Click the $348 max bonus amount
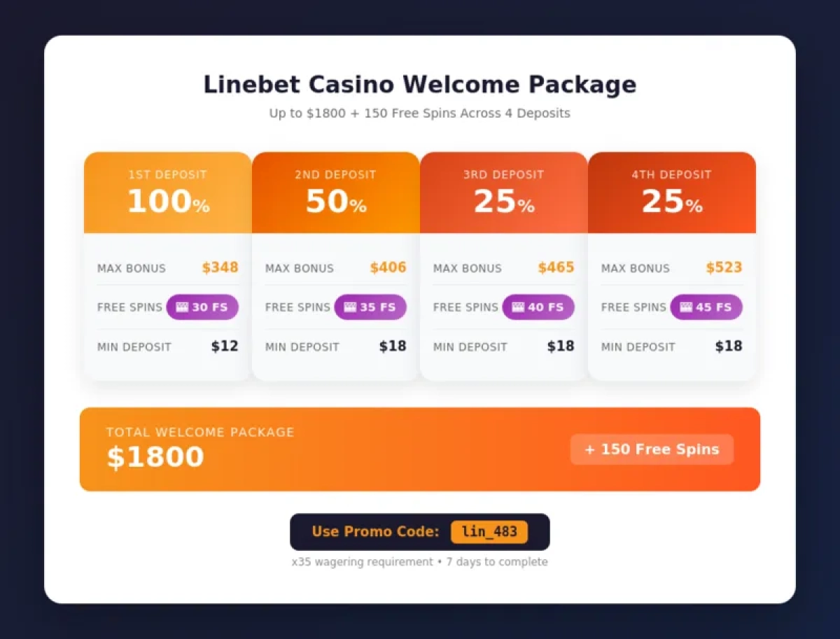This screenshot has height=639, width=840. point(220,267)
